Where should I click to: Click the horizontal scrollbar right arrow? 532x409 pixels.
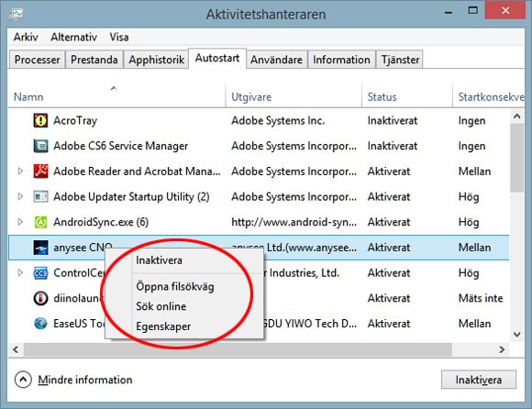point(502,349)
